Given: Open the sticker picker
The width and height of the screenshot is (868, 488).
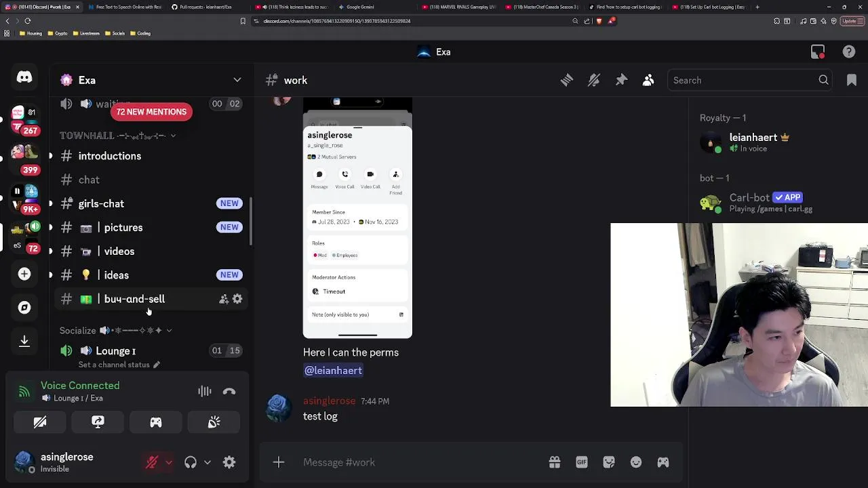Looking at the screenshot, I should pos(609,462).
